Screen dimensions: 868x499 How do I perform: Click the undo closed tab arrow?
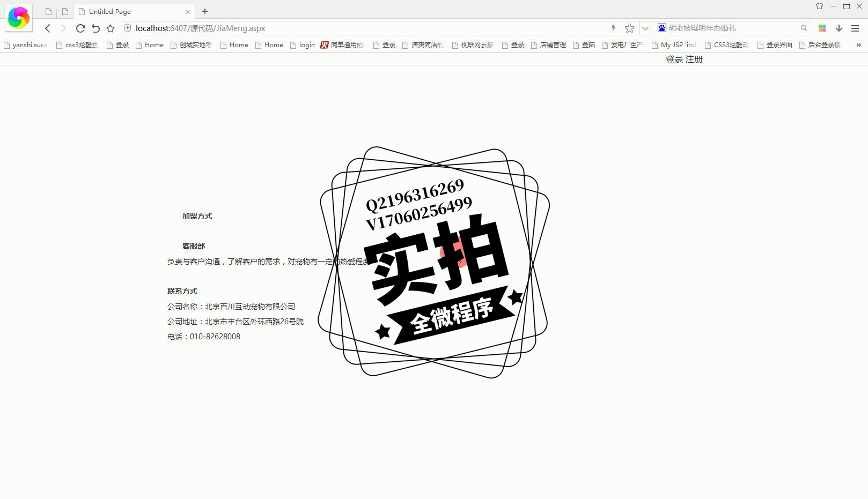pyautogui.click(x=95, y=28)
